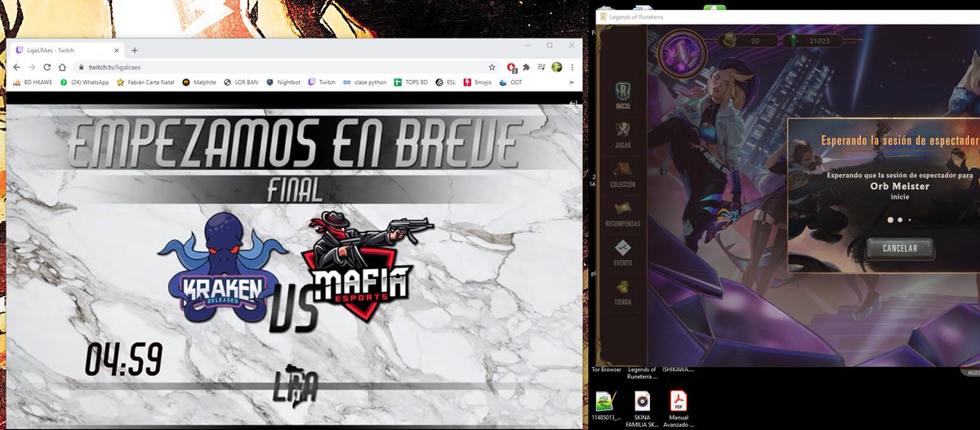Screen dimensions: 980x430
Task: Open the red ad-blocker extension icon
Action: [x=511, y=67]
